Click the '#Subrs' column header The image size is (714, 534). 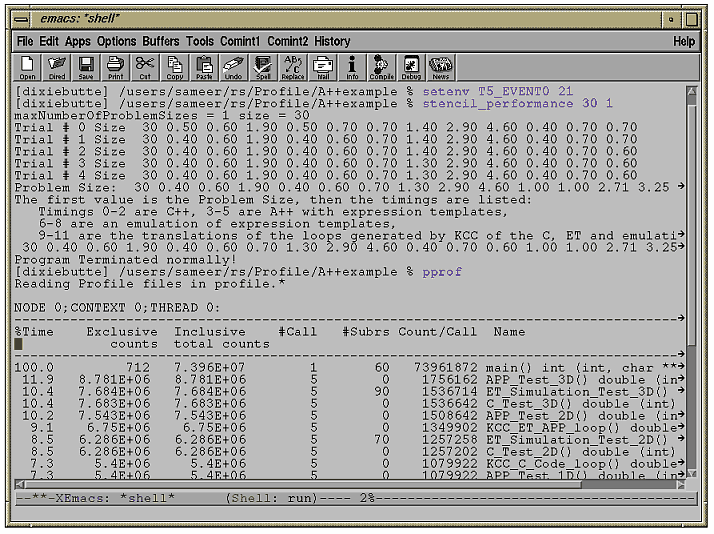366,332
